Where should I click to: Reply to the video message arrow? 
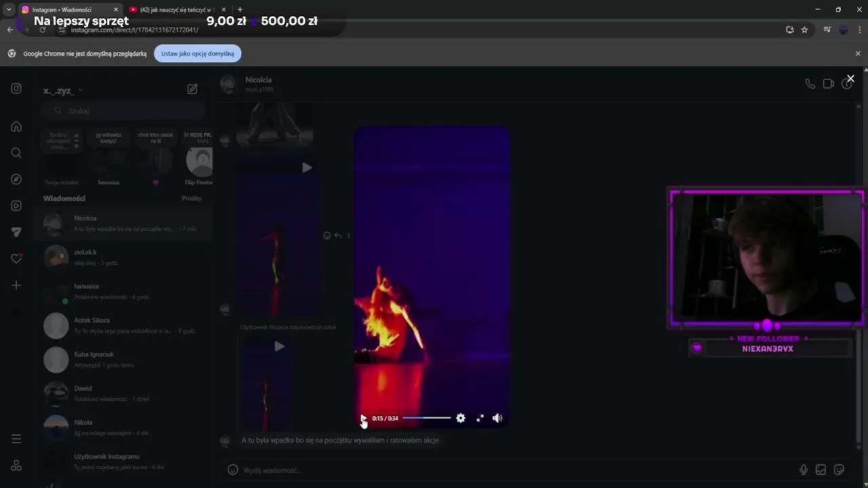[338, 236]
